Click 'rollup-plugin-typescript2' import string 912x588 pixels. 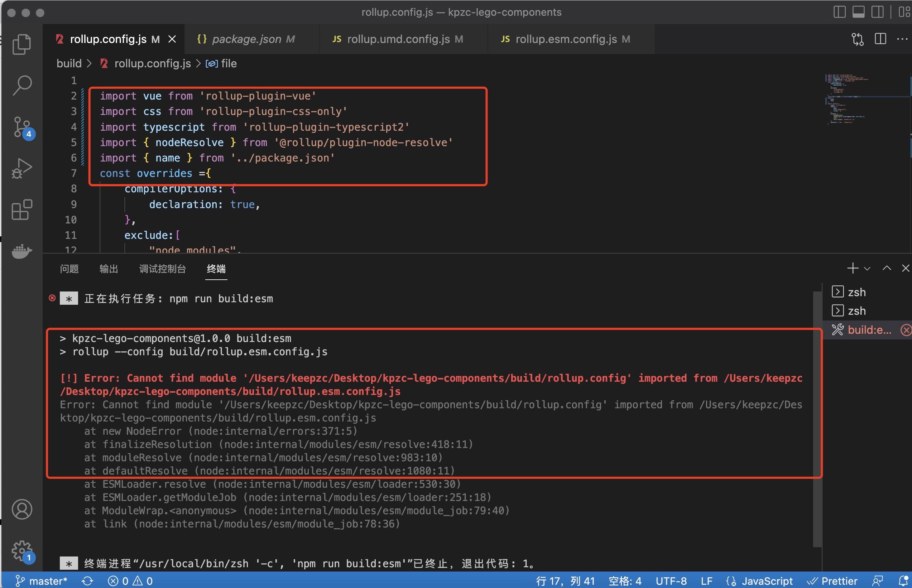click(326, 127)
